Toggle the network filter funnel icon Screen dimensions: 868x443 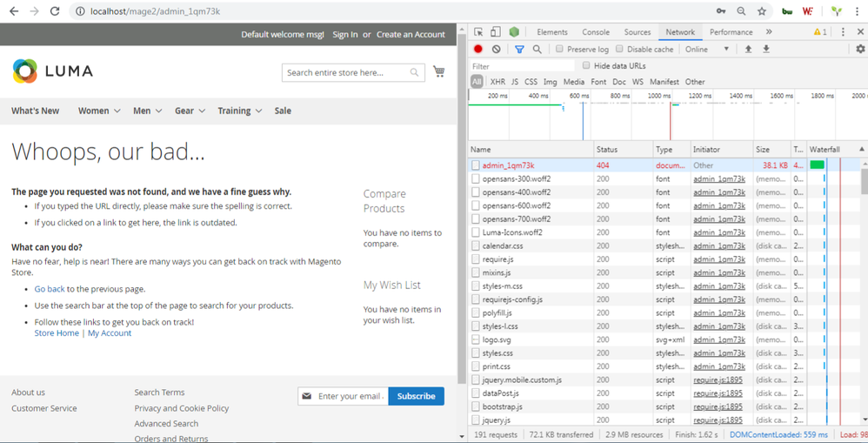(519, 50)
